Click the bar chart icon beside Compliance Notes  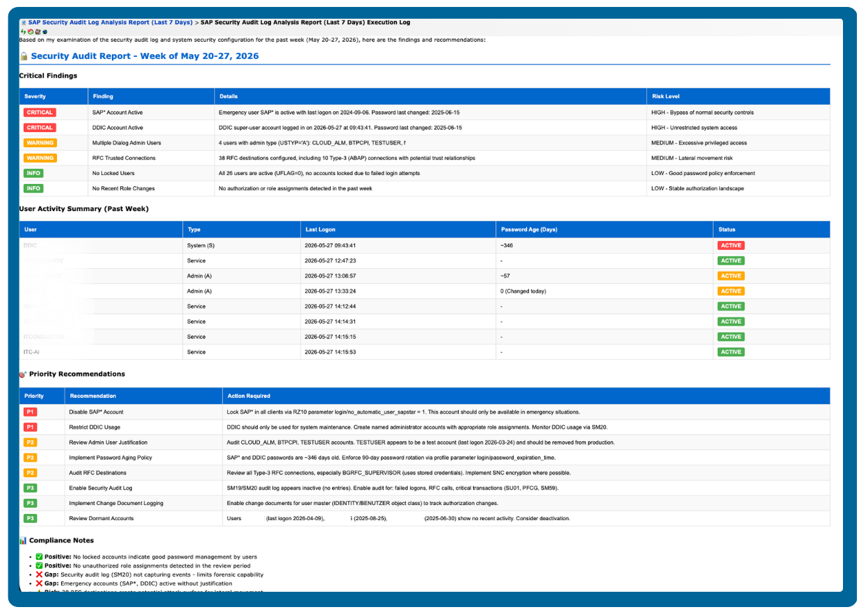(x=24, y=540)
